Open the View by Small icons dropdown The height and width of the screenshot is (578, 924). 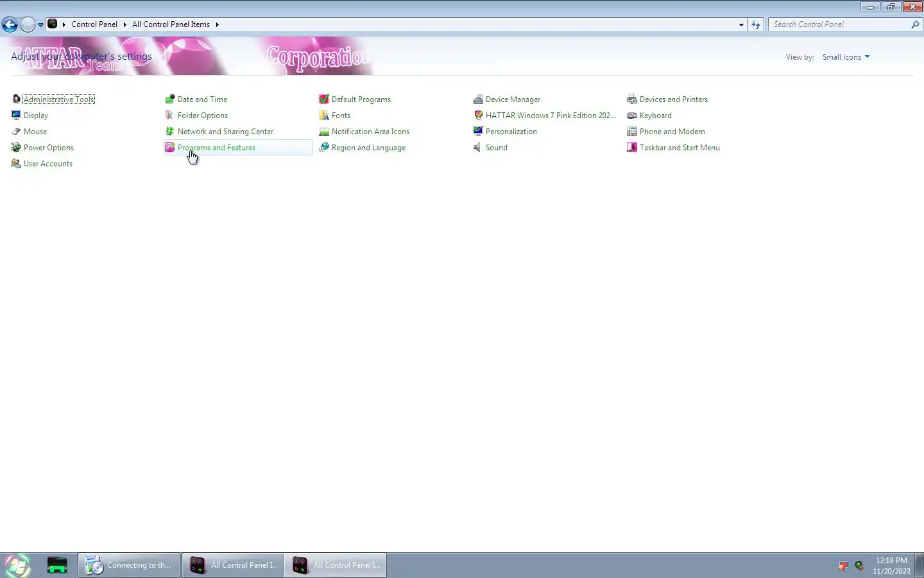(846, 57)
